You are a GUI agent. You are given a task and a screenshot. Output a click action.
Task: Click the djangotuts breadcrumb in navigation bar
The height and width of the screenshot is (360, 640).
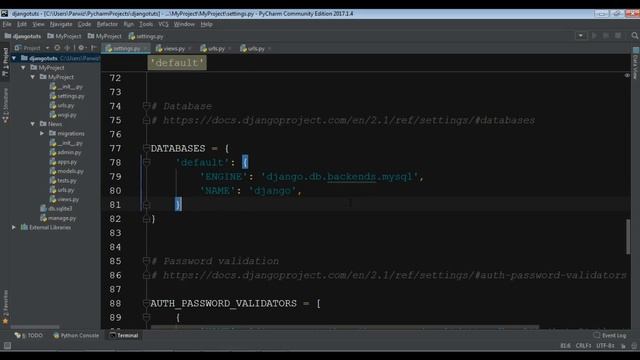[23, 36]
